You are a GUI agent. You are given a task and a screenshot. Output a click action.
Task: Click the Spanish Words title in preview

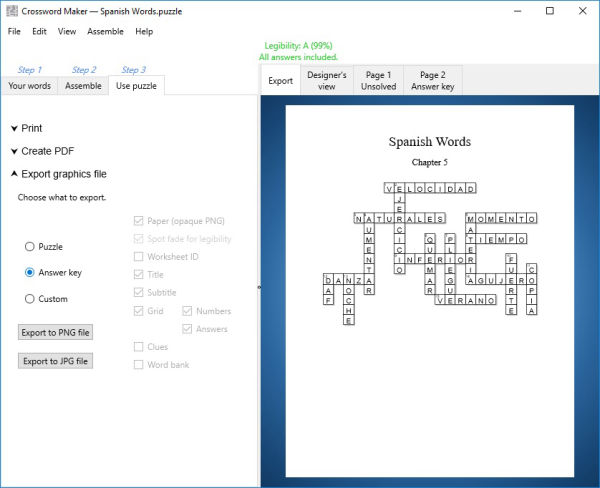coord(430,141)
